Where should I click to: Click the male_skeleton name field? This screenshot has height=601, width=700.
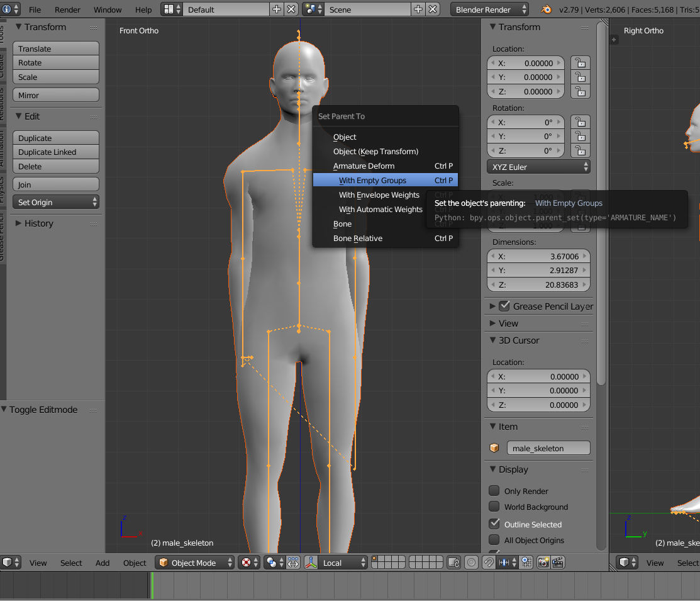(548, 448)
